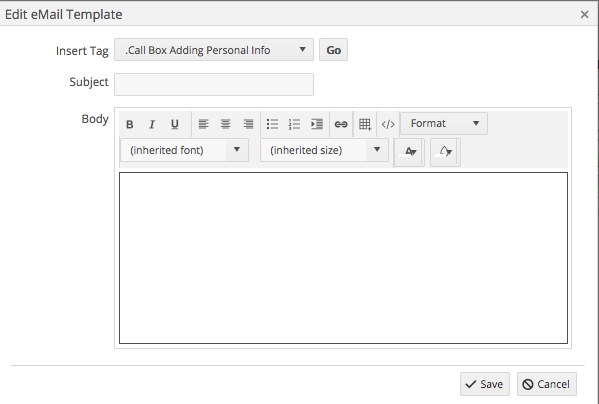This screenshot has width=599, height=404.
Task: Expand the inherited size dropdown
Action: click(x=324, y=150)
